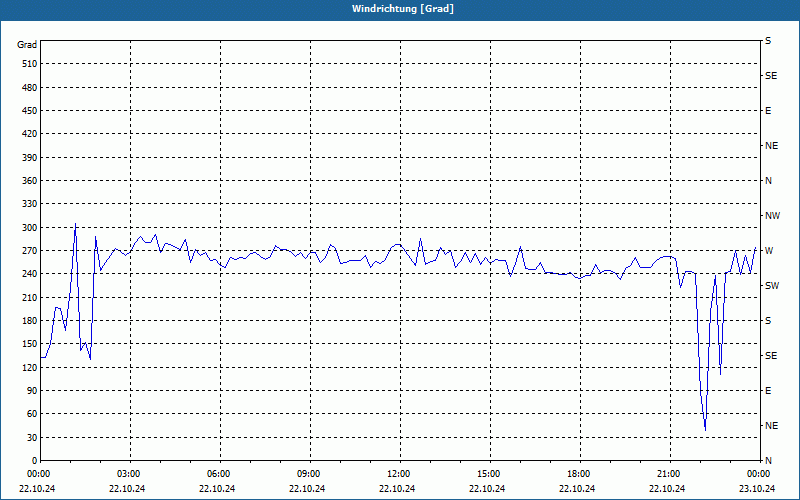Click the "450" y-axis value
Viewport: 800px width, 500px height.
[x=30, y=111]
